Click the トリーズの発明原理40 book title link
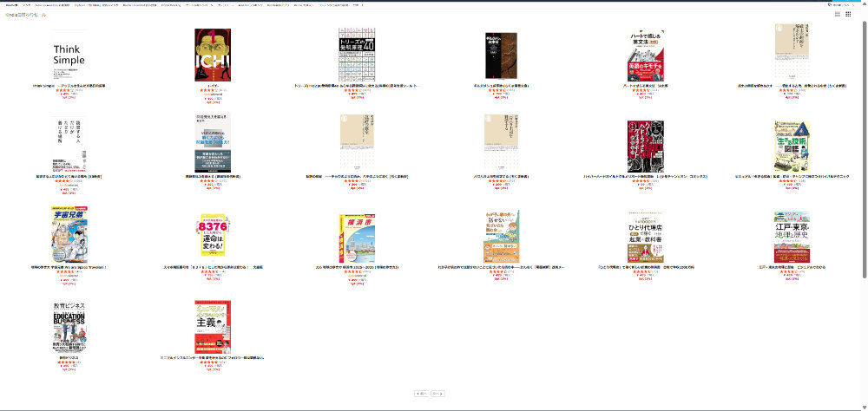Viewport: 868px width, 411px height. pyautogui.click(x=358, y=86)
